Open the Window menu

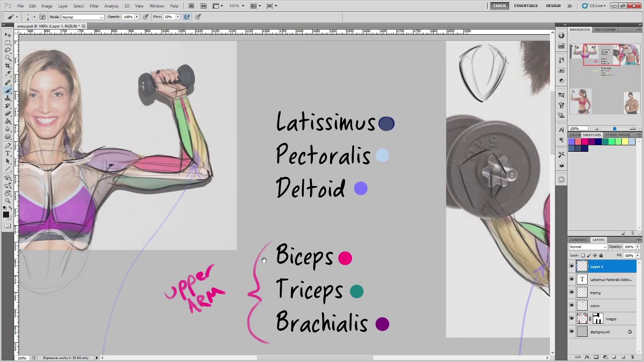click(156, 6)
